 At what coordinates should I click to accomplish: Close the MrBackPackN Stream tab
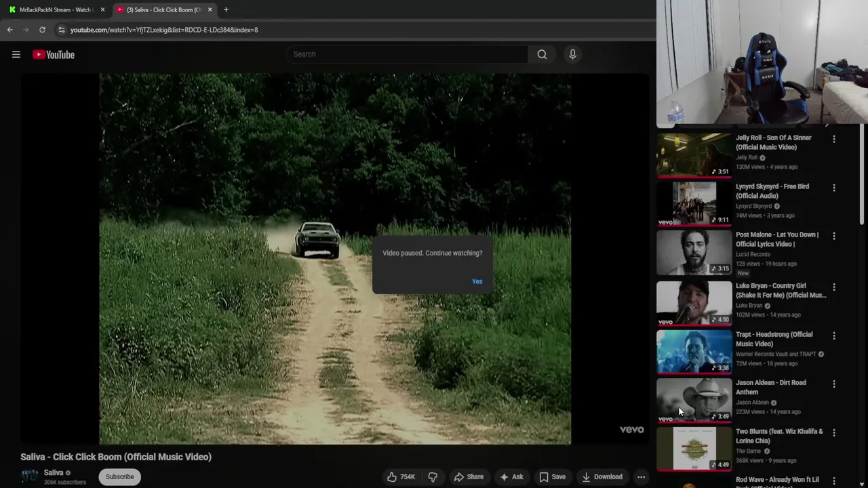pos(102,9)
